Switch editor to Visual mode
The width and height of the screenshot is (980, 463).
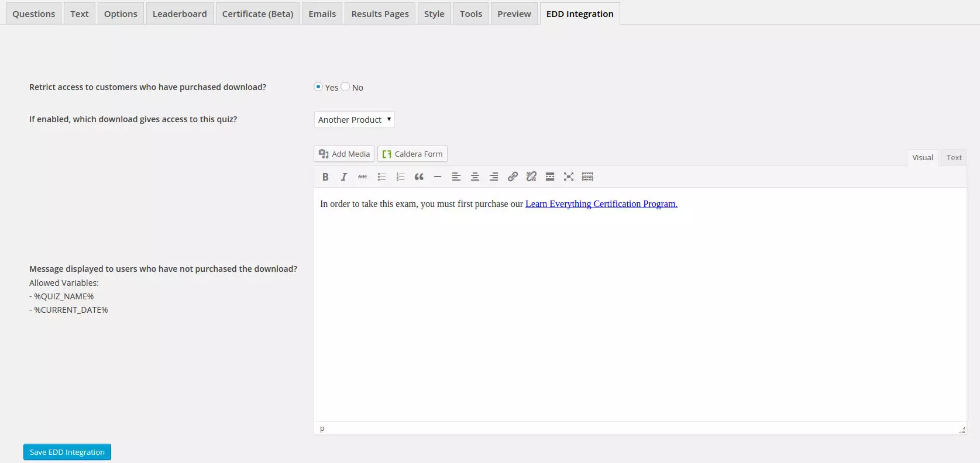point(923,157)
